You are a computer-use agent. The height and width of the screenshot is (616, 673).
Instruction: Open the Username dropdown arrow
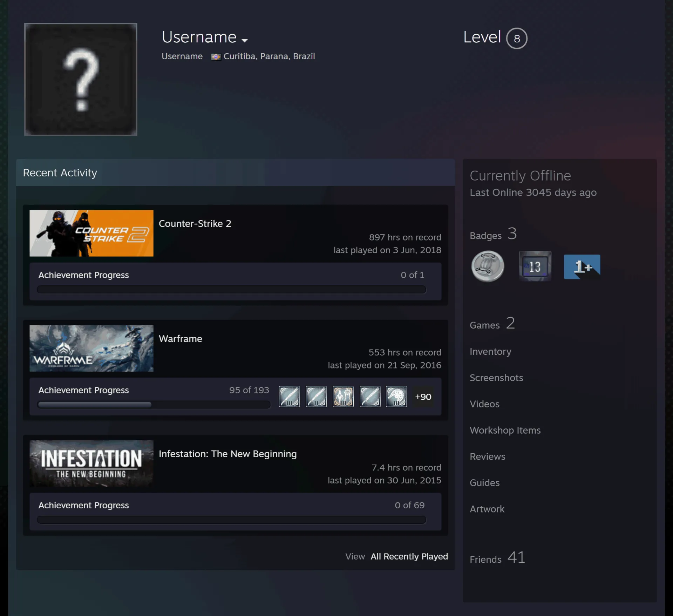(x=245, y=40)
